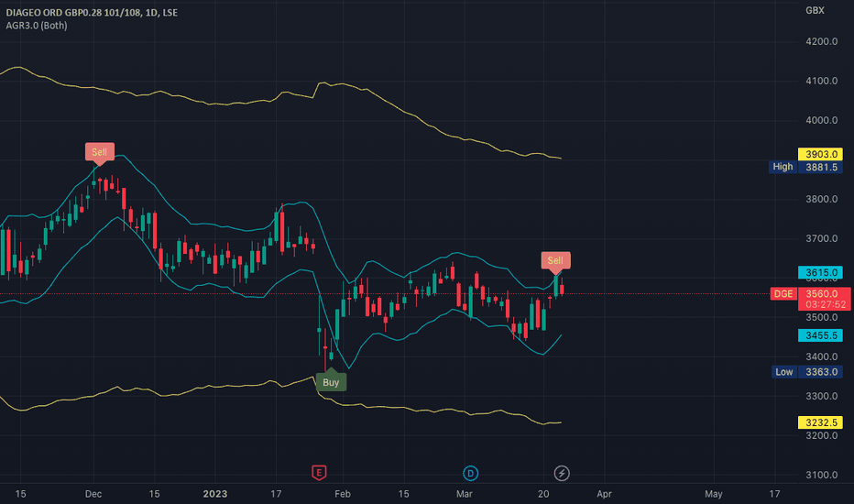The width and height of the screenshot is (854, 504).
Task: Click the earnings E marker icon
Action: pos(319,473)
